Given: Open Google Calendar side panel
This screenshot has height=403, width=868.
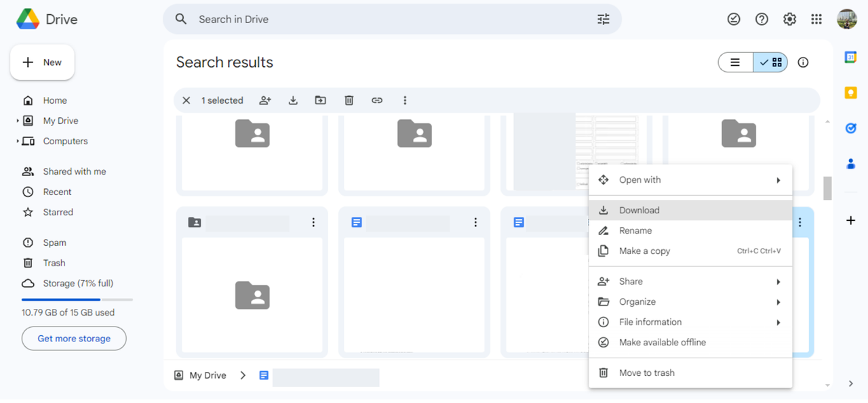Looking at the screenshot, I should (850, 58).
